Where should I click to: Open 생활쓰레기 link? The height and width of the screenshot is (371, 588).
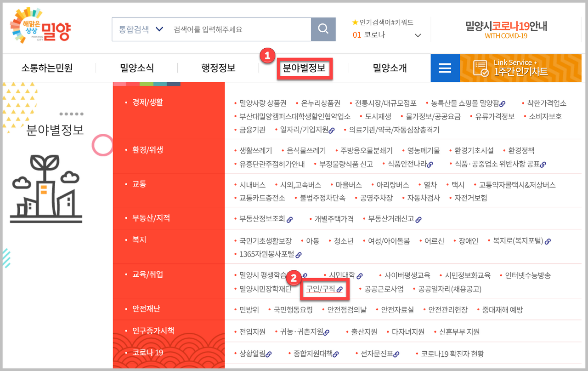tap(255, 150)
